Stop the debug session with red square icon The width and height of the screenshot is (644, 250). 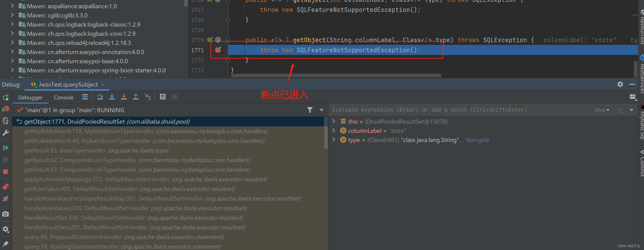point(5,172)
